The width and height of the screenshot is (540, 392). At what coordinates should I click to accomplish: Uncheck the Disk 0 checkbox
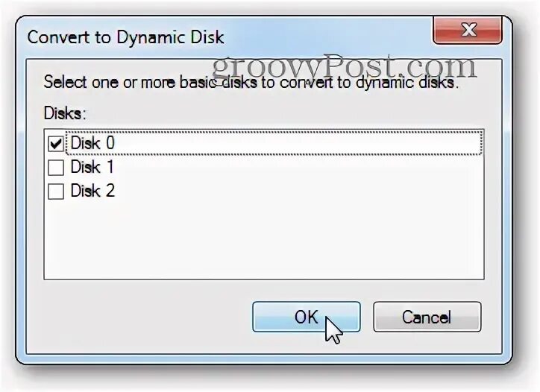[56, 143]
